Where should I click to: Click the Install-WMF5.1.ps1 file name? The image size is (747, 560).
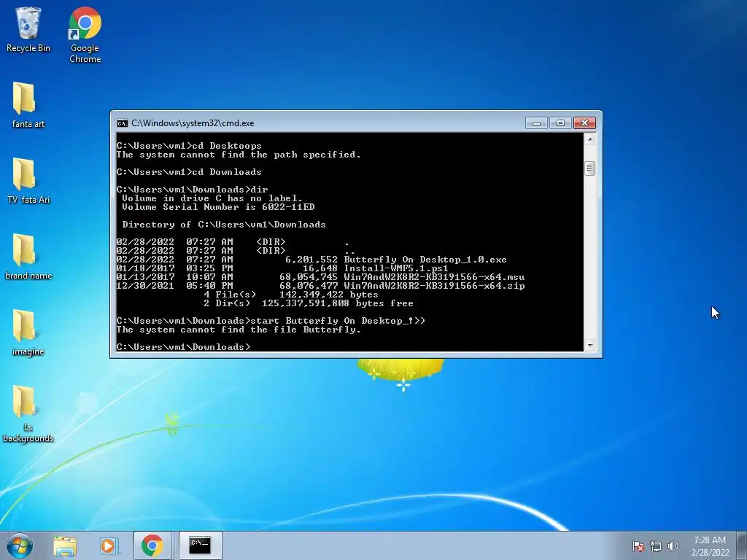396,268
